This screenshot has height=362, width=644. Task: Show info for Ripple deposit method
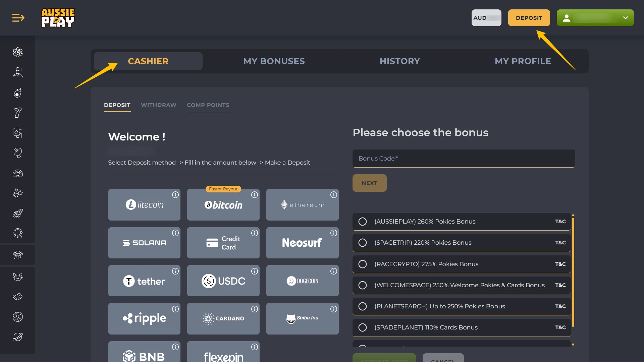click(x=175, y=309)
